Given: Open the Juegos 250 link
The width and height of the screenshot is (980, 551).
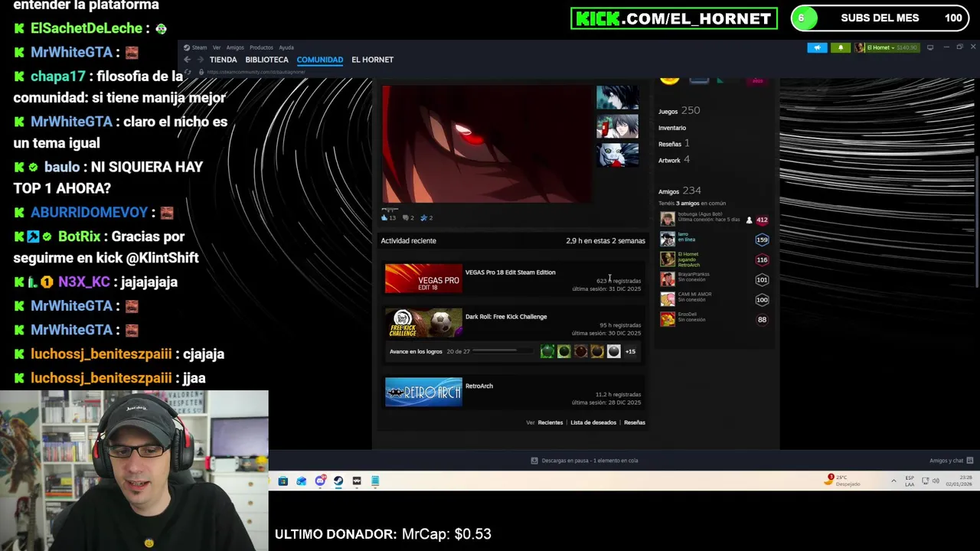Looking at the screenshot, I should (679, 111).
